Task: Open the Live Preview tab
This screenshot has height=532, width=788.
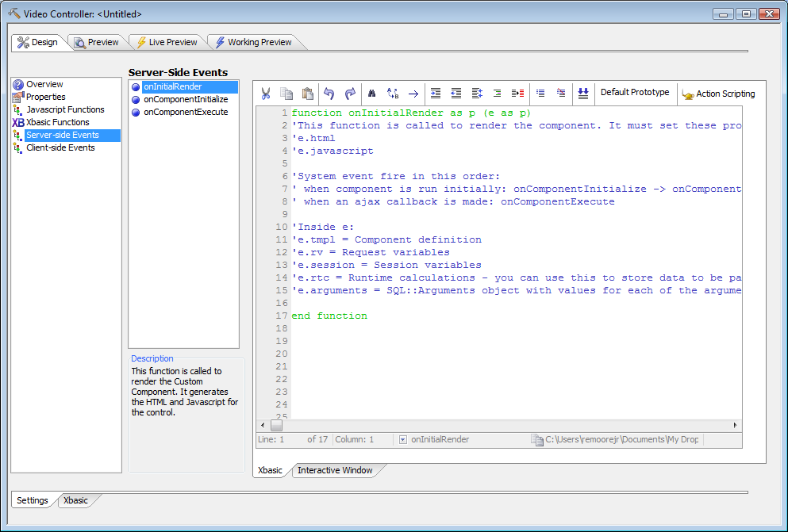Action: 167,42
